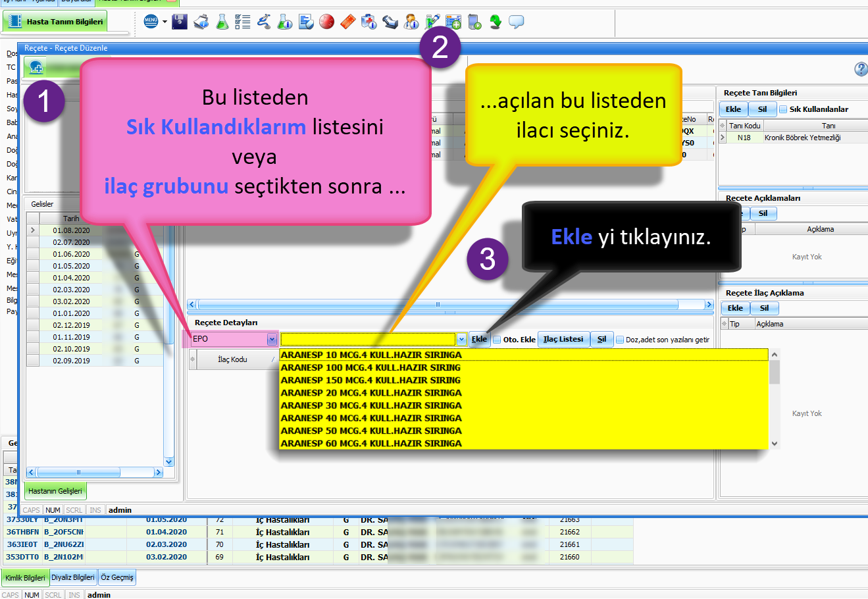
Task: Click Sil under Reçete Tanı Bilgileri
Action: 762,109
